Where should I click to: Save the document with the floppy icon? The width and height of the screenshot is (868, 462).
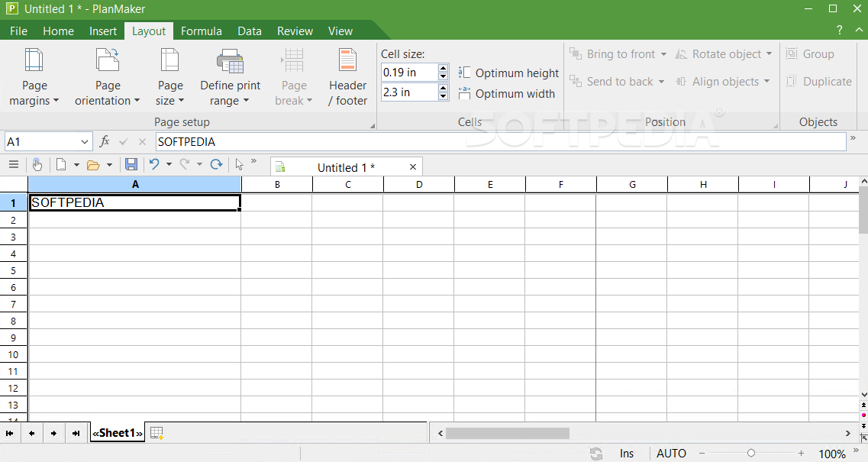(x=131, y=164)
